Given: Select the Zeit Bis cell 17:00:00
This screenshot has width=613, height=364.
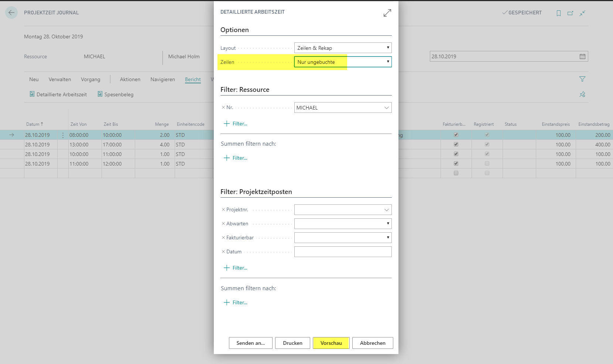Looking at the screenshot, I should (x=118, y=145).
